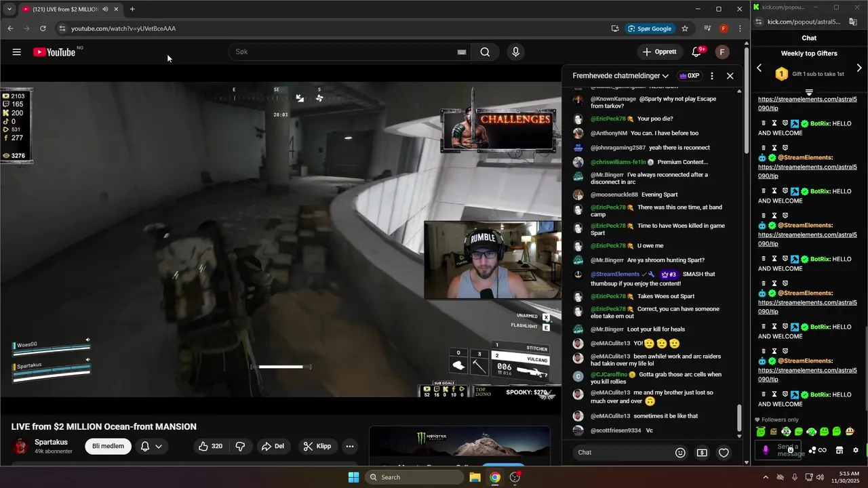Image resolution: width=868 pixels, height=488 pixels.
Task: Open emoji picker in YouTube chat box
Action: [680, 453]
